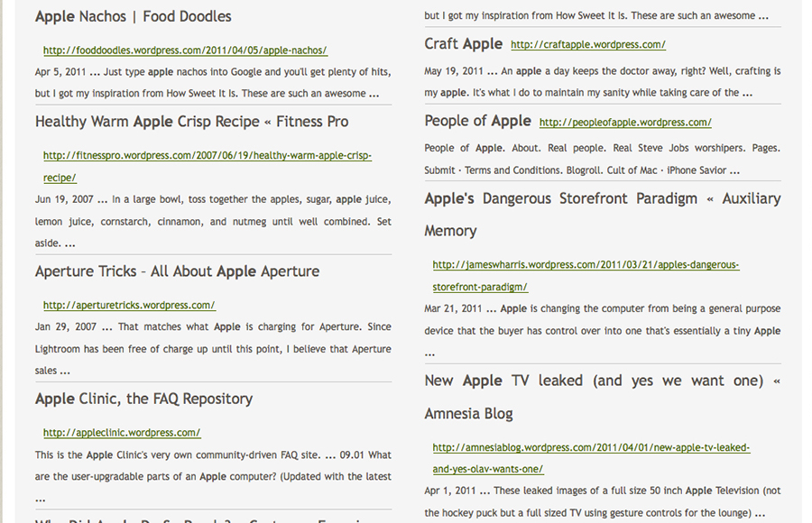This screenshot has width=812, height=523.
Task: Click 'Aperture Tricks – All About Apple Aperture' title
Action: click(x=177, y=271)
